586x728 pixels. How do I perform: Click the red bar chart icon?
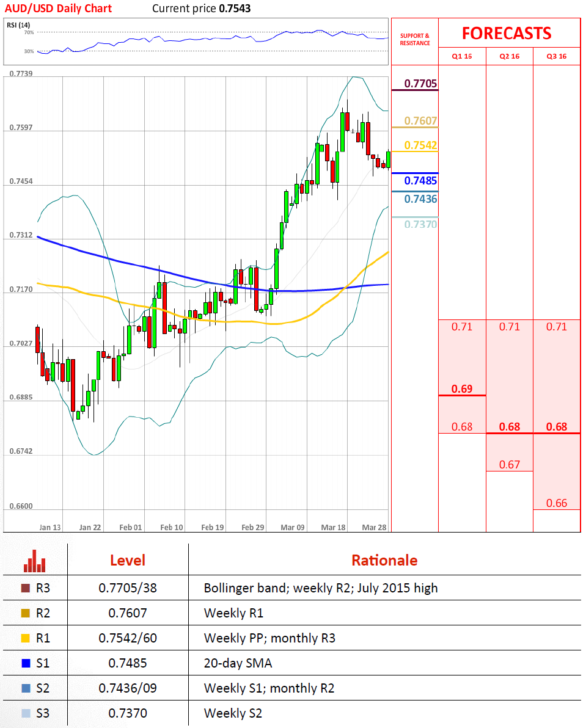click(34, 561)
